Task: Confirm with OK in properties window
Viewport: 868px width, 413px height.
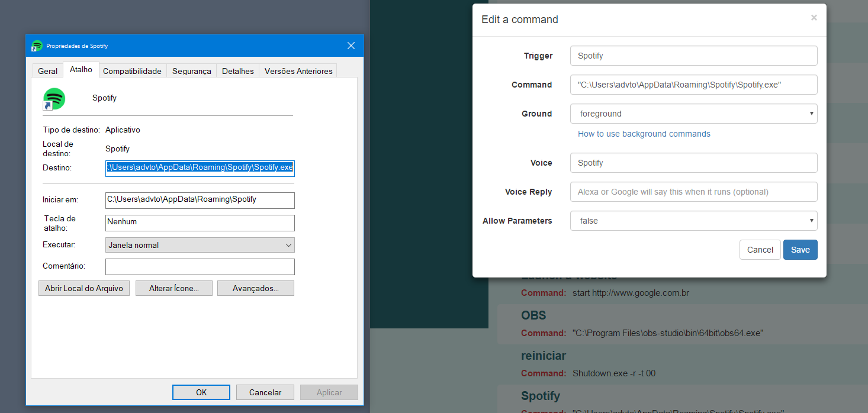Action: [201, 392]
